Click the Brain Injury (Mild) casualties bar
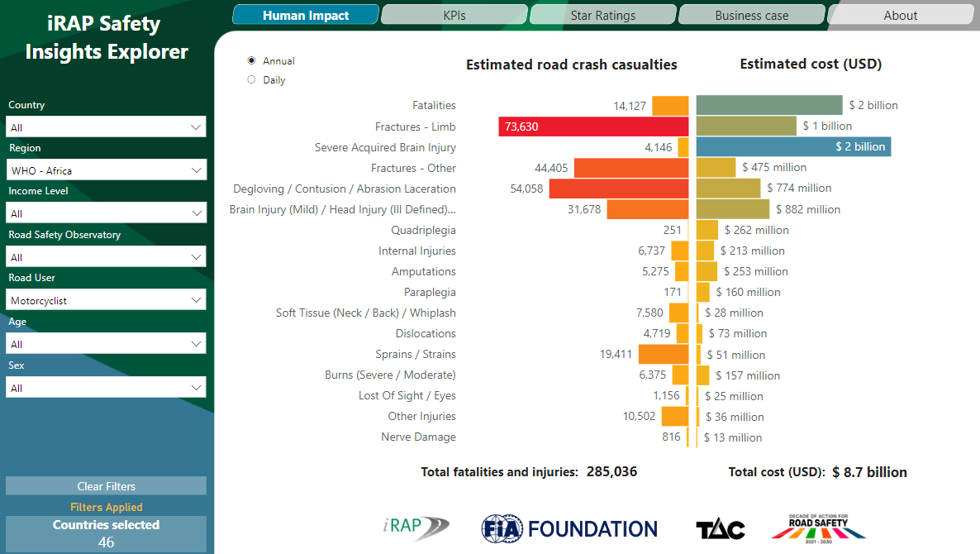 point(648,209)
